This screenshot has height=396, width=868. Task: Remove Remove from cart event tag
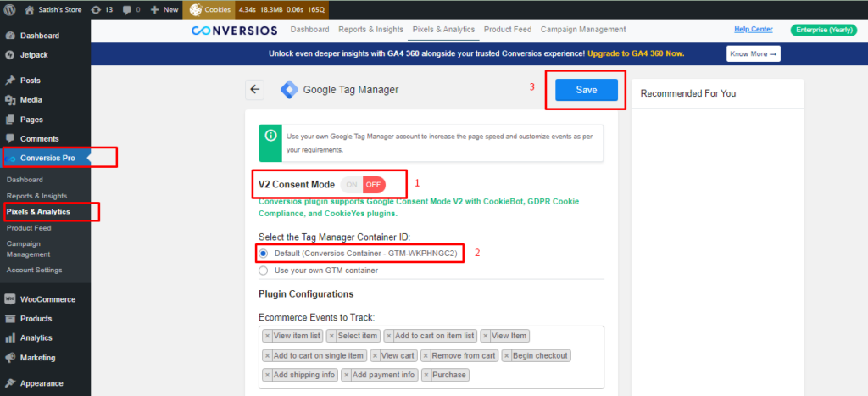(426, 355)
